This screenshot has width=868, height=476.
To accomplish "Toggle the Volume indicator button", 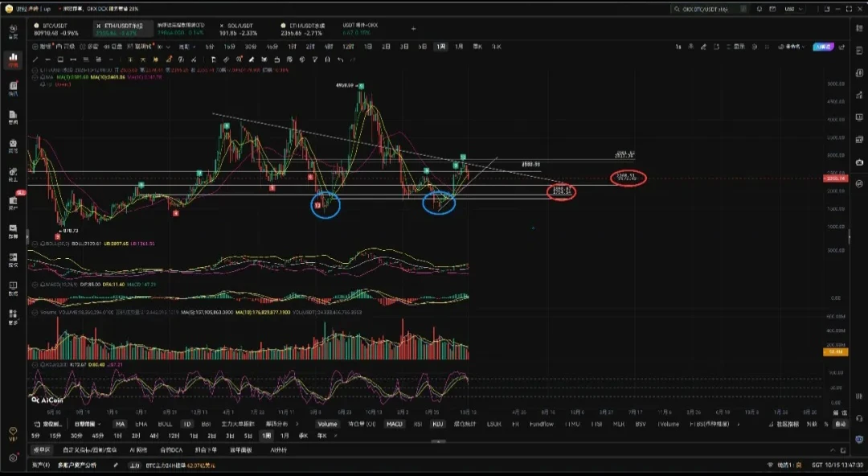I will [x=327, y=424].
